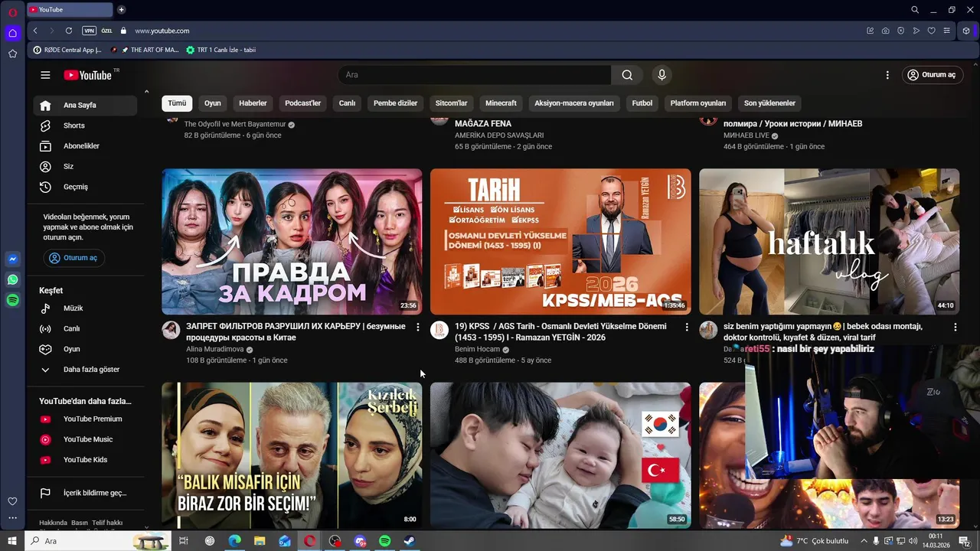The image size is (980, 551).
Task: Take snapshot with camera icon
Action: [x=886, y=31]
